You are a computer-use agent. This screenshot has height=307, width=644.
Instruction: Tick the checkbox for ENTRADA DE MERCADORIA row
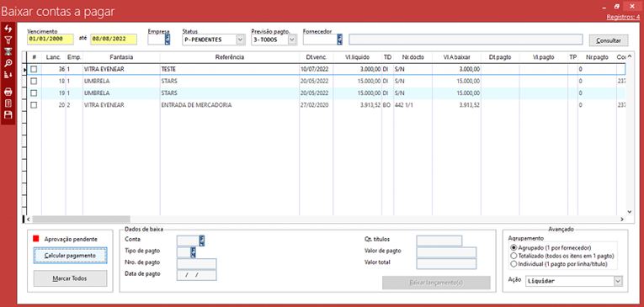coord(34,105)
